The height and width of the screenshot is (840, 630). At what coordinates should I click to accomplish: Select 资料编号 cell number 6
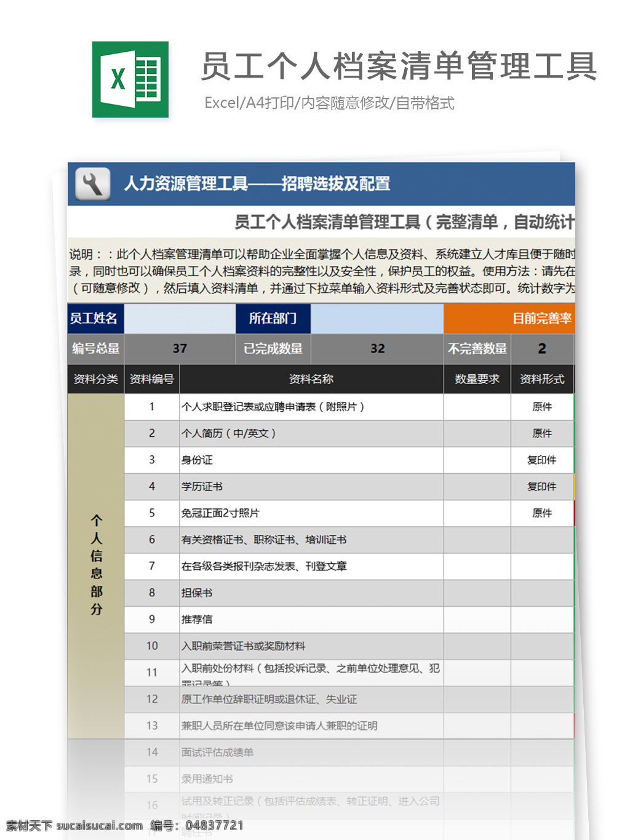click(152, 540)
